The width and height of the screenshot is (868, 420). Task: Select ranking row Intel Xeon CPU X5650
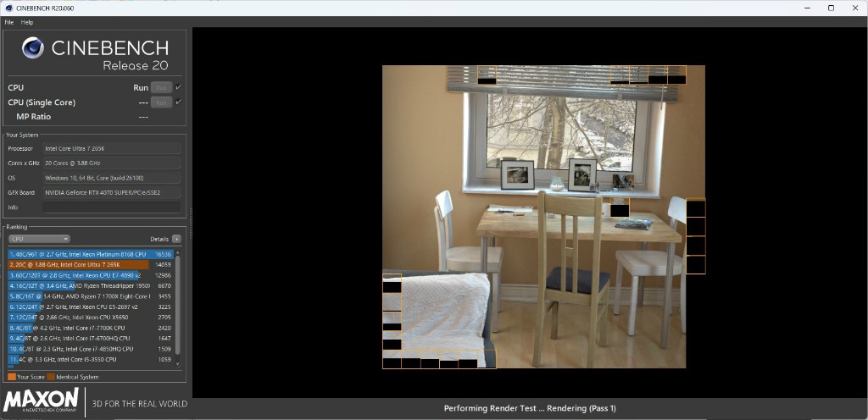pyautogui.click(x=90, y=318)
